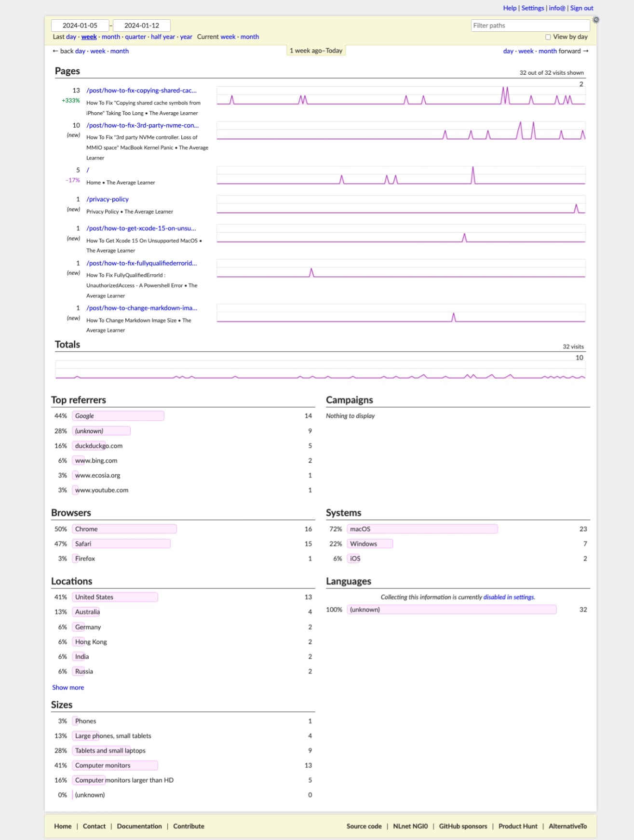The width and height of the screenshot is (634, 840).
Task: Move forward one month
Action: (547, 51)
